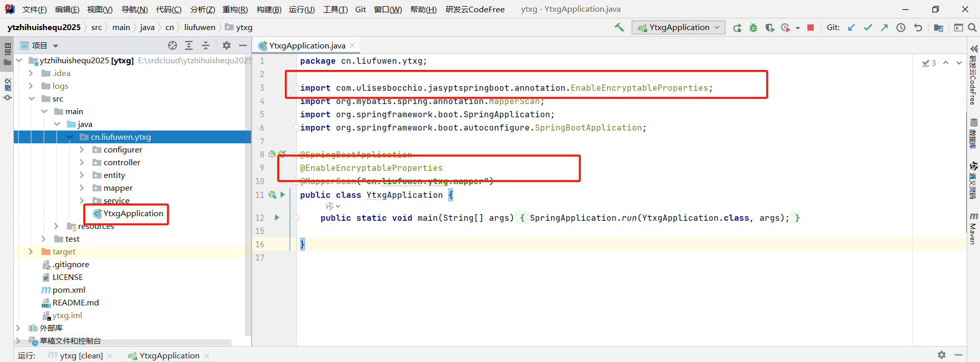Viewport: 980px width, 362px height.
Task: Hide the project panel with minus icon
Action: pyautogui.click(x=243, y=45)
